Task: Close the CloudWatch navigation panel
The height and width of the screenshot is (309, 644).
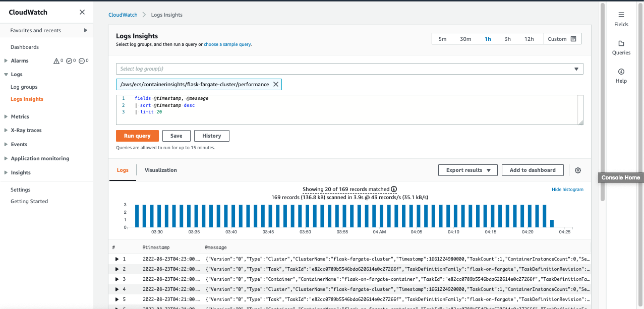Action: 82,12
